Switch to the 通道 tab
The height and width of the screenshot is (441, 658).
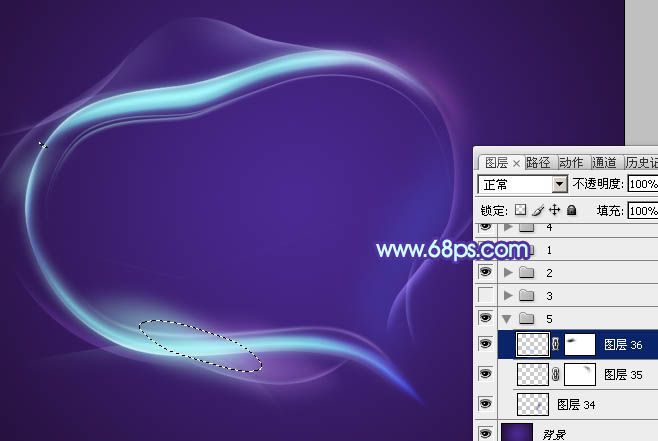coord(604,163)
